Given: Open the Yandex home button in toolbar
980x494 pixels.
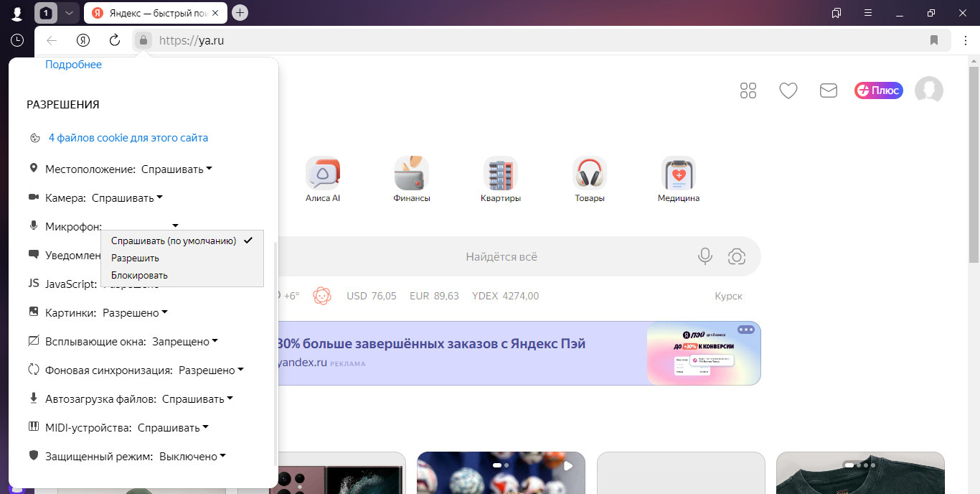Looking at the screenshot, I should point(83,40).
